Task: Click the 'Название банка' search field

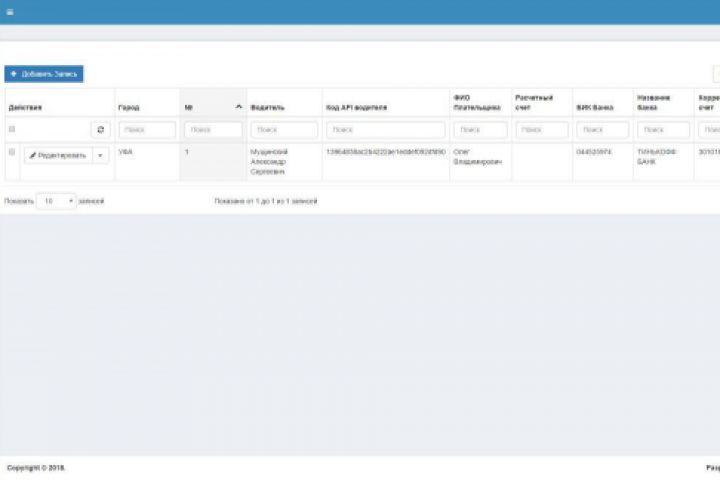Action: click(x=664, y=130)
